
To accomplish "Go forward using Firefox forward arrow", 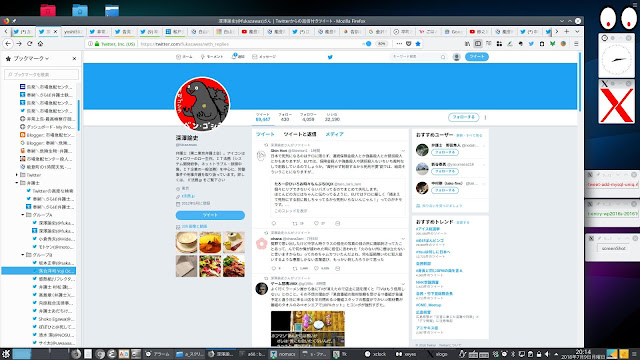I will click(19, 44).
